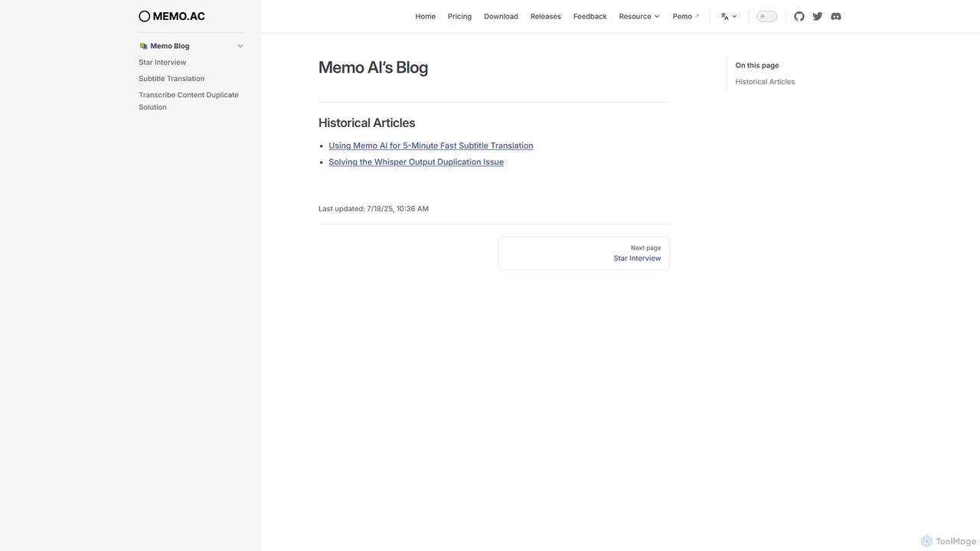Open the language translation menu
Screen dimensions: 980x551
pyautogui.click(x=729, y=16)
